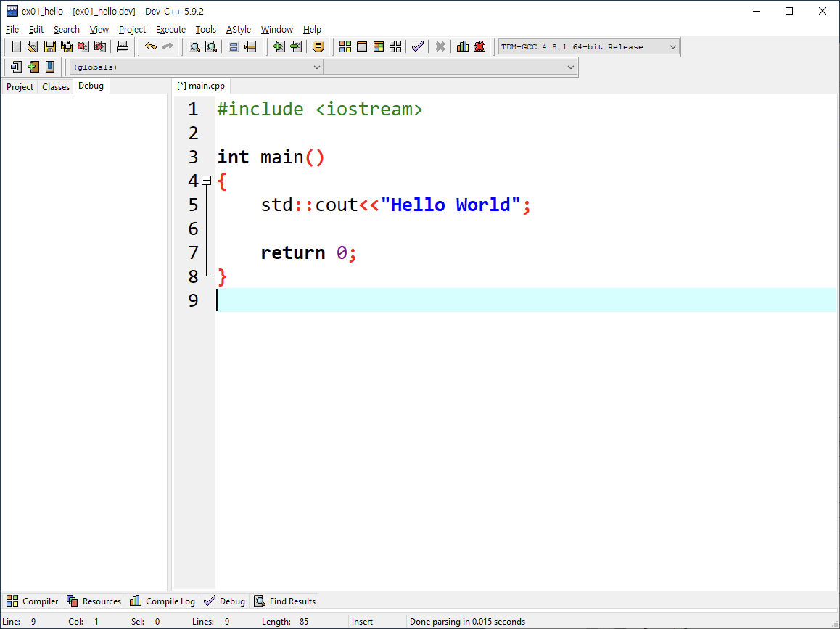Image resolution: width=840 pixels, height=629 pixels.
Task: Start debugging with the check-mark toolbar icon
Action: [x=417, y=46]
